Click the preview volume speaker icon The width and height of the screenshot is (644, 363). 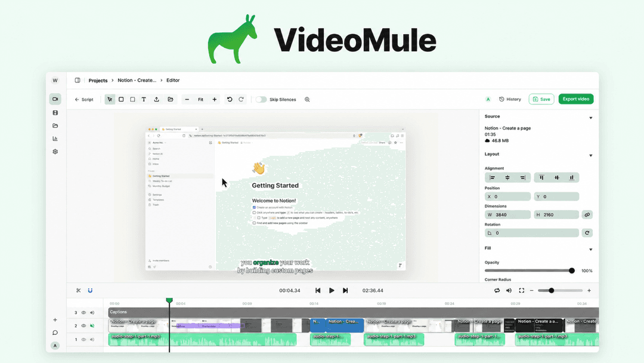(509, 291)
